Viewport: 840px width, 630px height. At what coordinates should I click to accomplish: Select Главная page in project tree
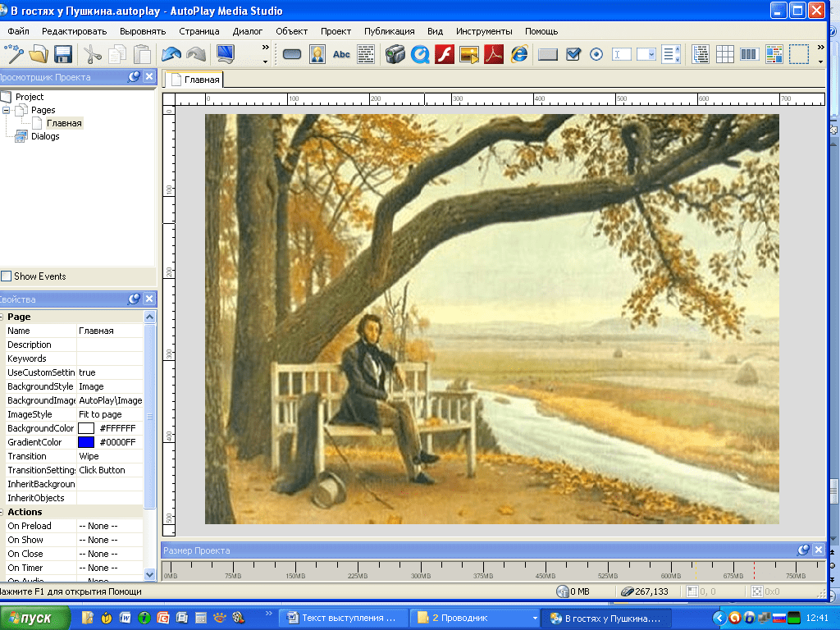[x=64, y=123]
